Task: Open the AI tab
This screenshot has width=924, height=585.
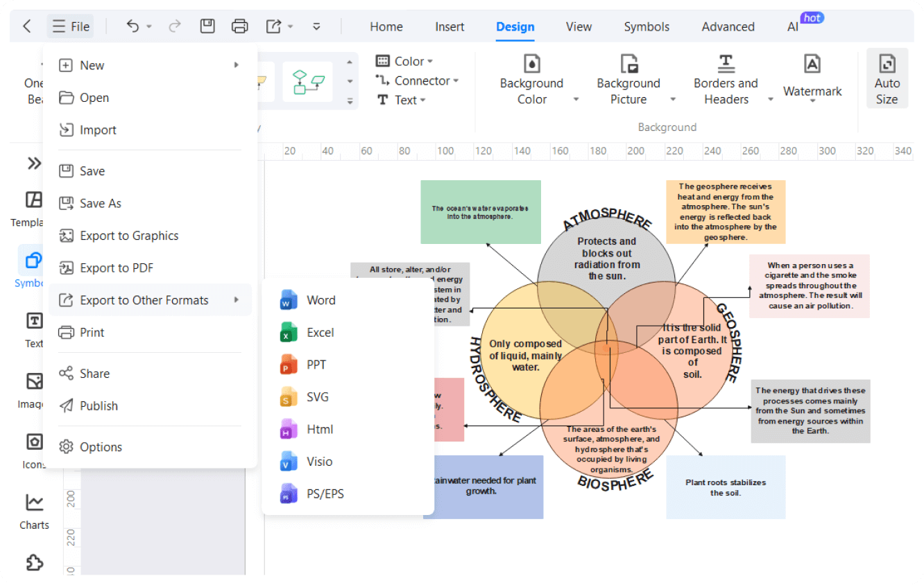Action: [x=793, y=27]
